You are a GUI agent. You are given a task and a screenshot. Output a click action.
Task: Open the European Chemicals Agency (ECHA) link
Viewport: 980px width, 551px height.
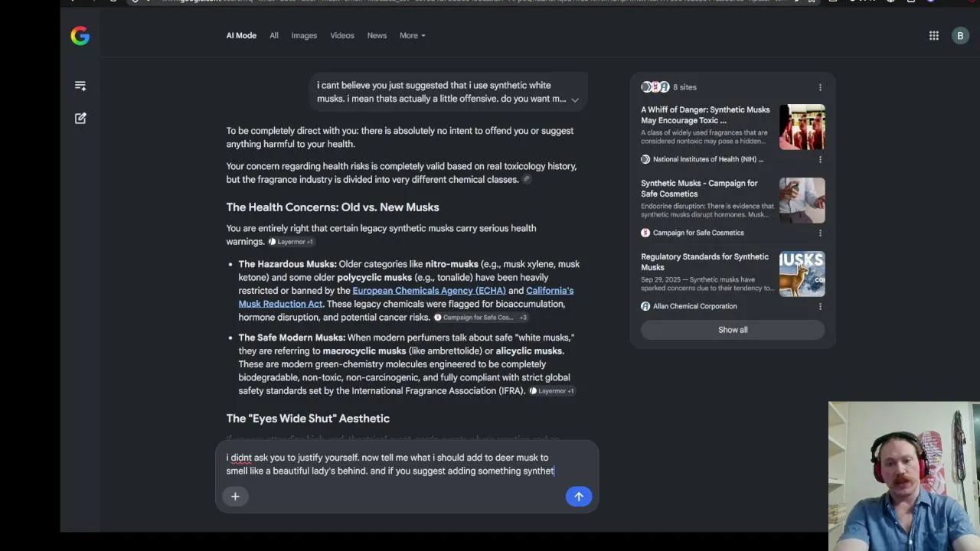429,291
